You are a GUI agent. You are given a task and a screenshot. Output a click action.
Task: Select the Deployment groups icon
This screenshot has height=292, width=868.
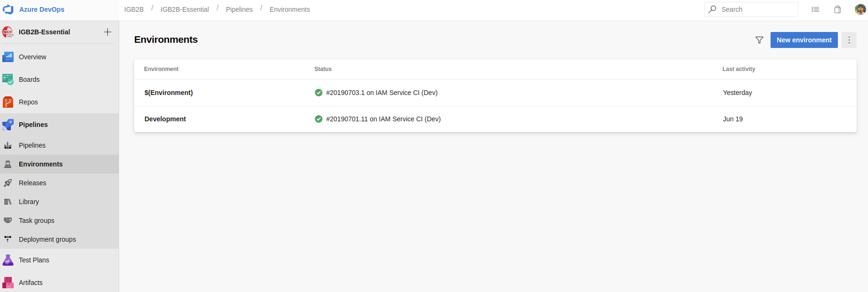(8, 239)
